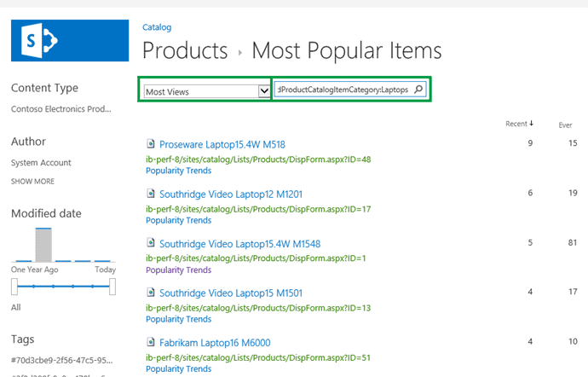The height and width of the screenshot is (377, 588).
Task: Click file icon beside Fabrikam Laptop16 M6000
Action: tap(151, 342)
